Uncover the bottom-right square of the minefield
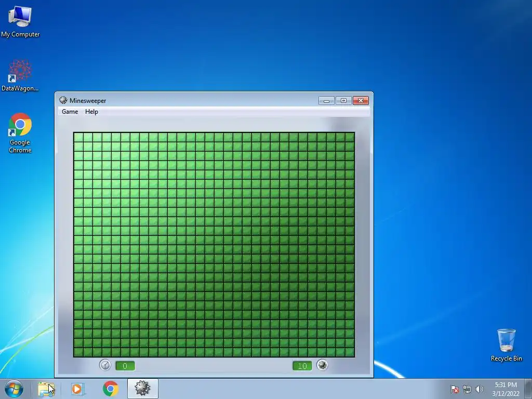 point(350,352)
